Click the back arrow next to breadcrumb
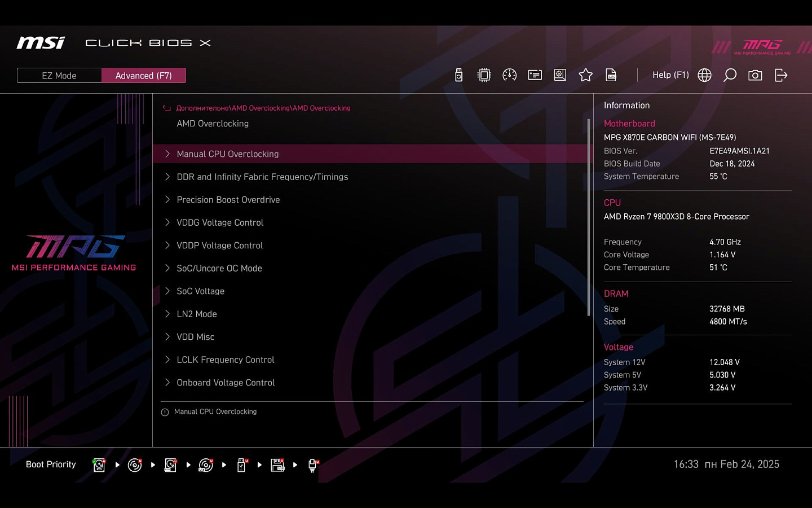The height and width of the screenshot is (508, 812). pos(166,108)
